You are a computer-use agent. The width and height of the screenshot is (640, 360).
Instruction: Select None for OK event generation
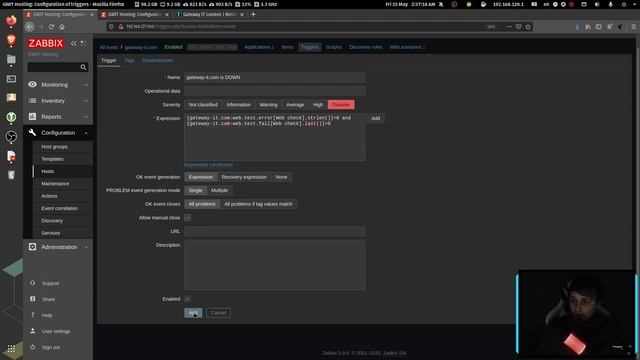(x=281, y=177)
